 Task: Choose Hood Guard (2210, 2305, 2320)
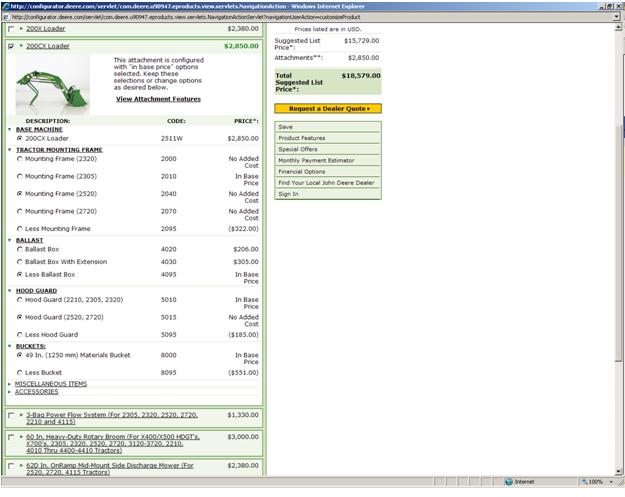coord(20,300)
